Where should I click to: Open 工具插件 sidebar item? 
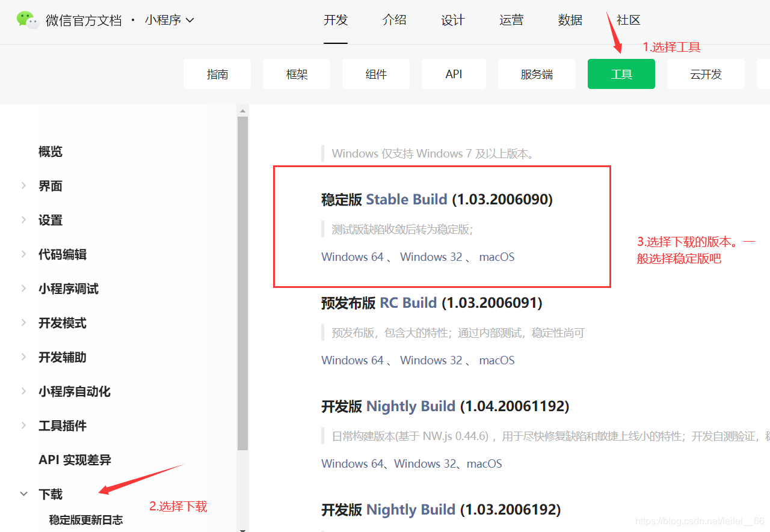pyautogui.click(x=63, y=426)
